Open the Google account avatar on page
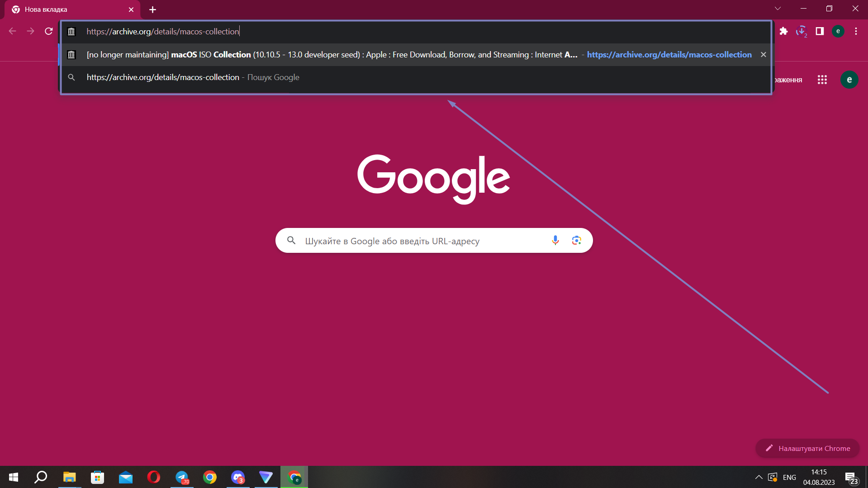868x488 pixels. [849, 80]
